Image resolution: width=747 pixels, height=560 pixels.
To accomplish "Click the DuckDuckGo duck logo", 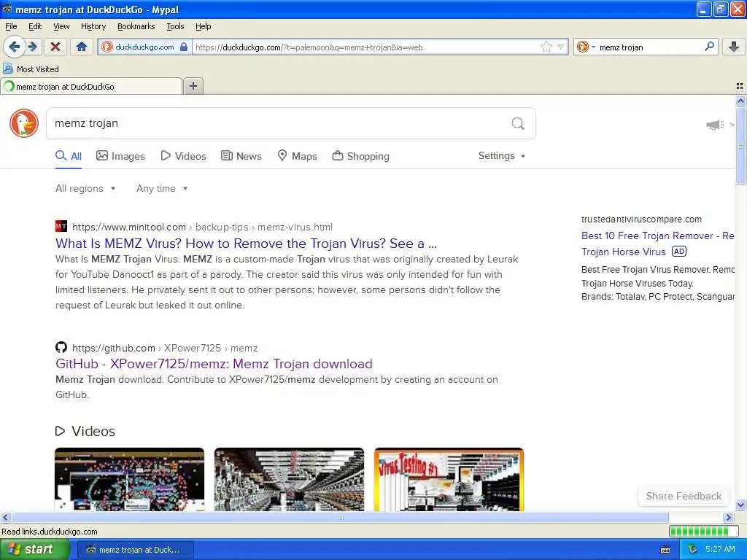I will coord(24,123).
